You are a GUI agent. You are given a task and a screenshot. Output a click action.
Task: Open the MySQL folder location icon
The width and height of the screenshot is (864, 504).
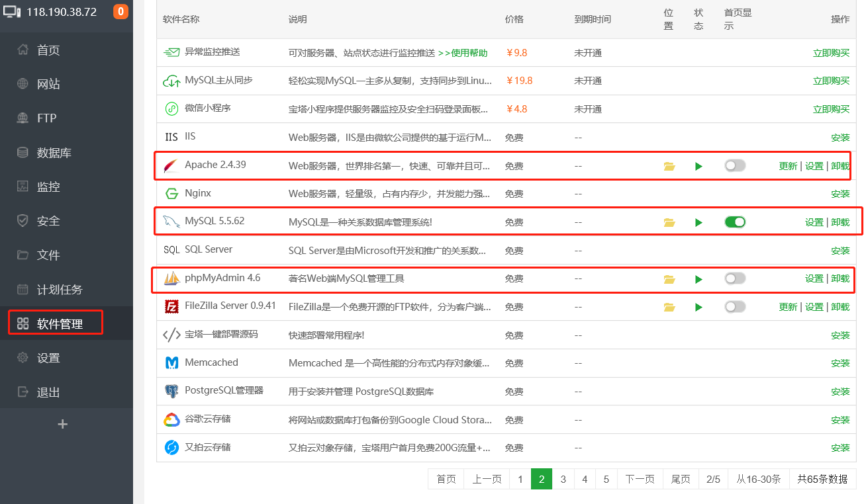coord(669,222)
